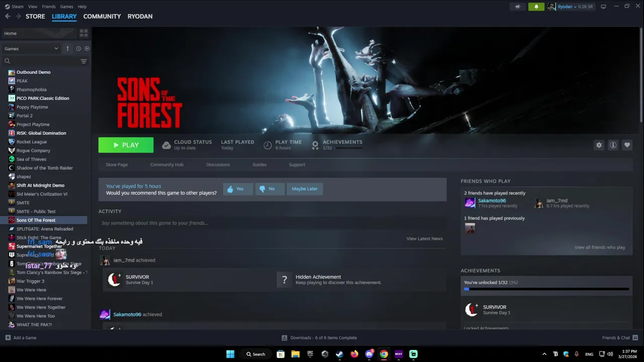Open Epic Games Launcher from taskbar

310,354
